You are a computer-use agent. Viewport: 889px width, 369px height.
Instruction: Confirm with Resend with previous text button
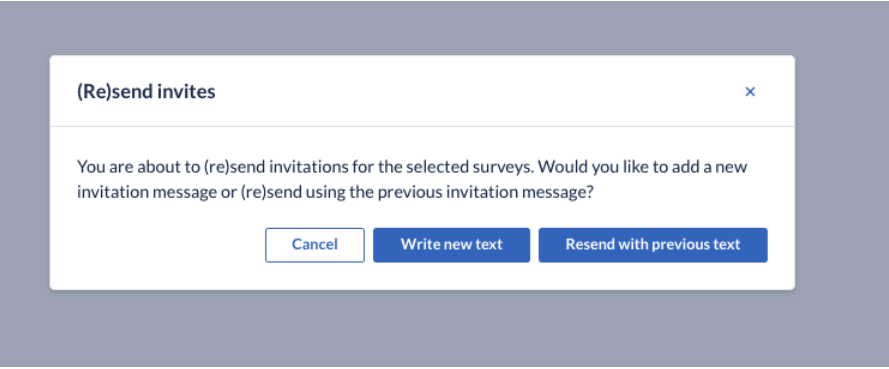[653, 245]
